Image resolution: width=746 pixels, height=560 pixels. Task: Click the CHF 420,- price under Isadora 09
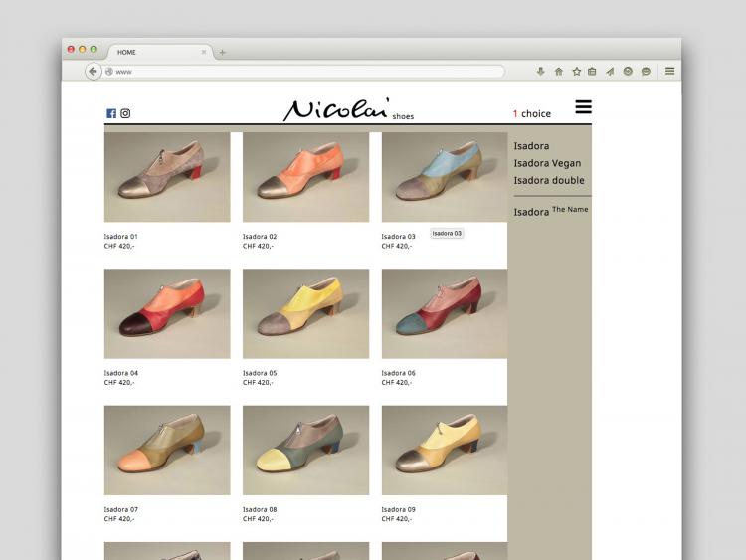point(397,519)
